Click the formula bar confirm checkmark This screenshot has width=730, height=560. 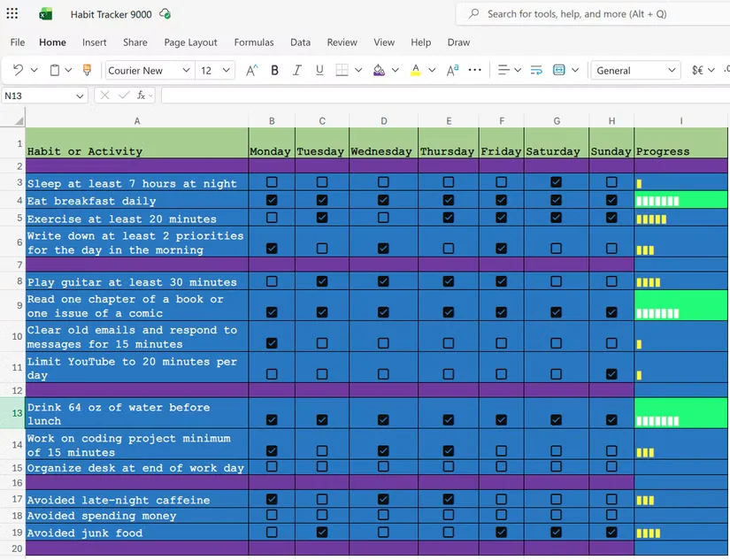pos(124,96)
